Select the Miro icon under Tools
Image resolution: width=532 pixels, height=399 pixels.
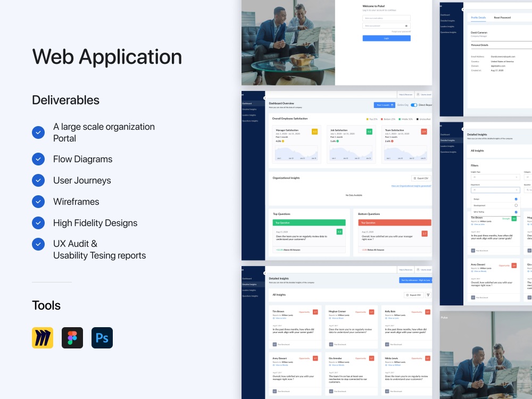pyautogui.click(x=43, y=337)
